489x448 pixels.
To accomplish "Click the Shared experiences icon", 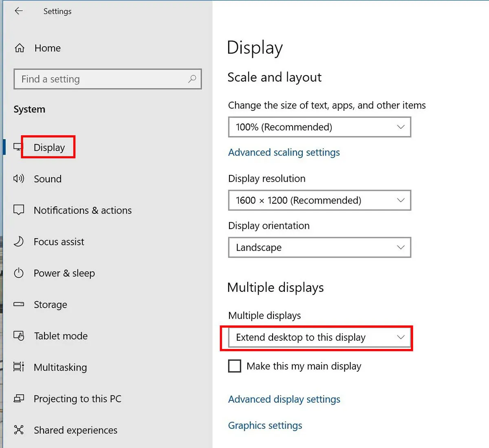I will (19, 430).
